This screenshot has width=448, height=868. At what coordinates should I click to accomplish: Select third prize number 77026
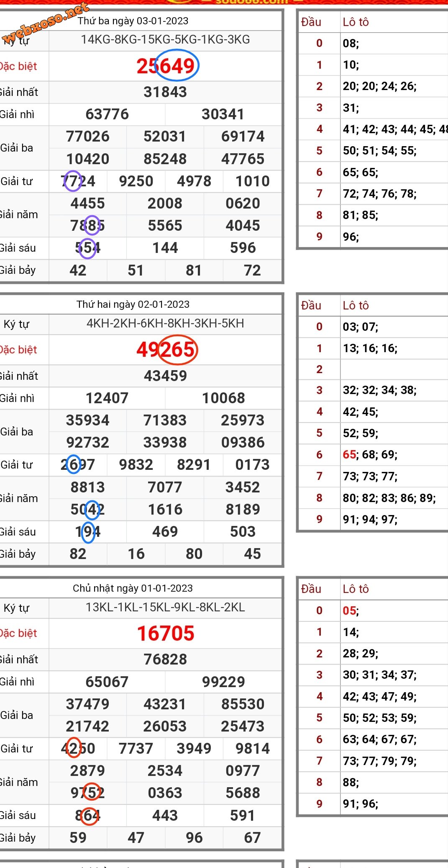(x=88, y=137)
